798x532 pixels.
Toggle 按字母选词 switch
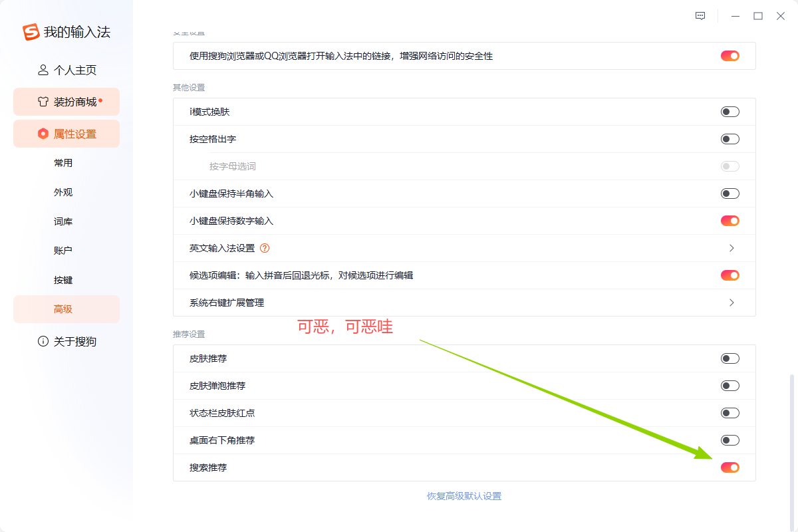point(730,166)
